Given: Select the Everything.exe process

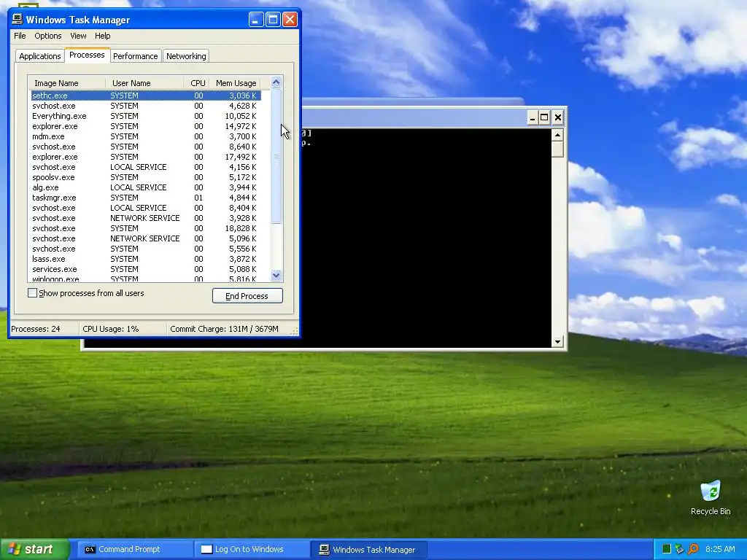Looking at the screenshot, I should click(146, 116).
